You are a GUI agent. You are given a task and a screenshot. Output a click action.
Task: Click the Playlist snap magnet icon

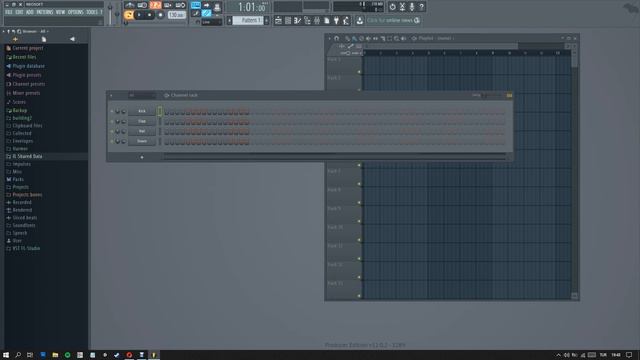[337, 38]
